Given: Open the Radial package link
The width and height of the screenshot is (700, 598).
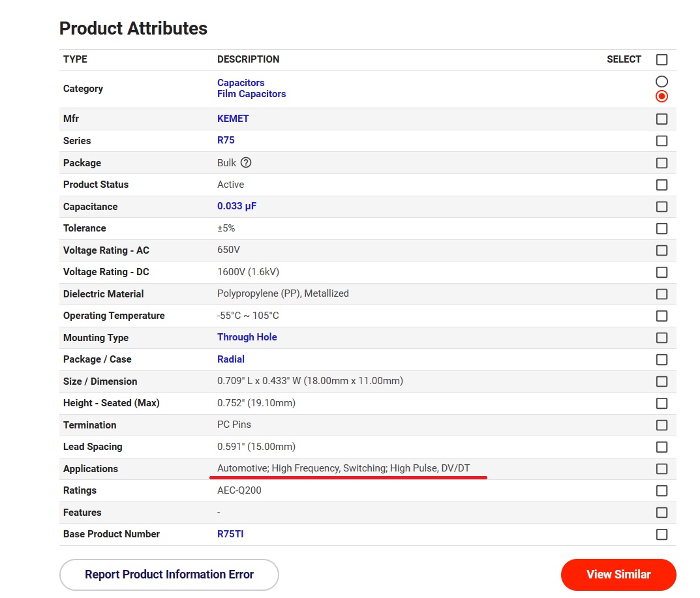Looking at the screenshot, I should click(231, 359).
